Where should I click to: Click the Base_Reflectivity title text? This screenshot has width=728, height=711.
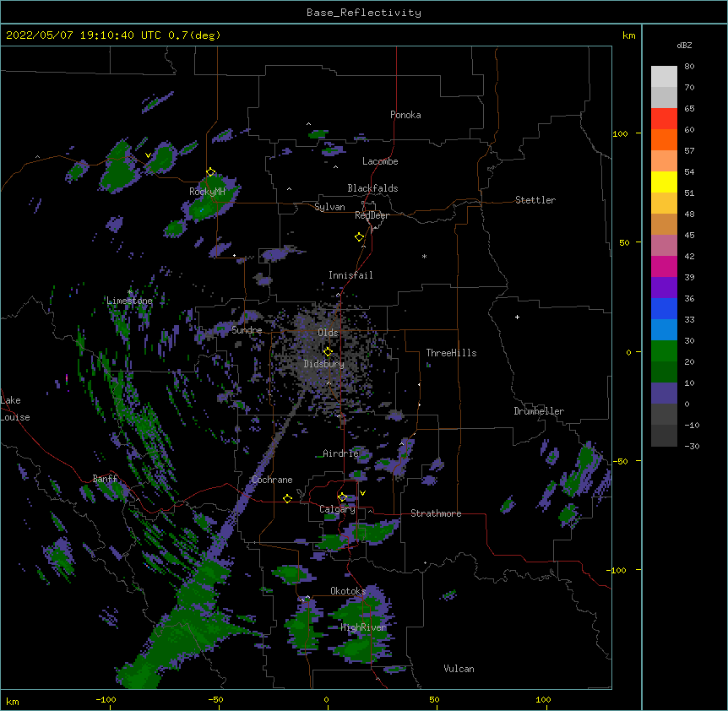point(363,13)
